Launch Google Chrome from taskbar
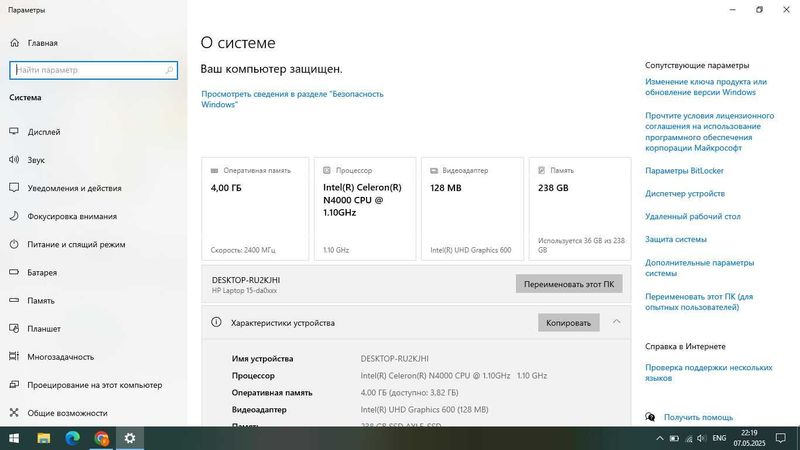800x450 pixels. [102, 438]
